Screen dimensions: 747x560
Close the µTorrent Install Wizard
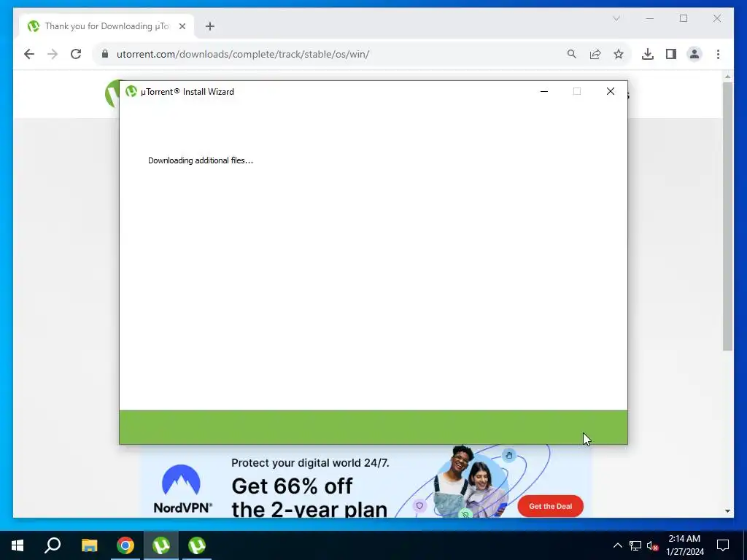[x=611, y=91]
